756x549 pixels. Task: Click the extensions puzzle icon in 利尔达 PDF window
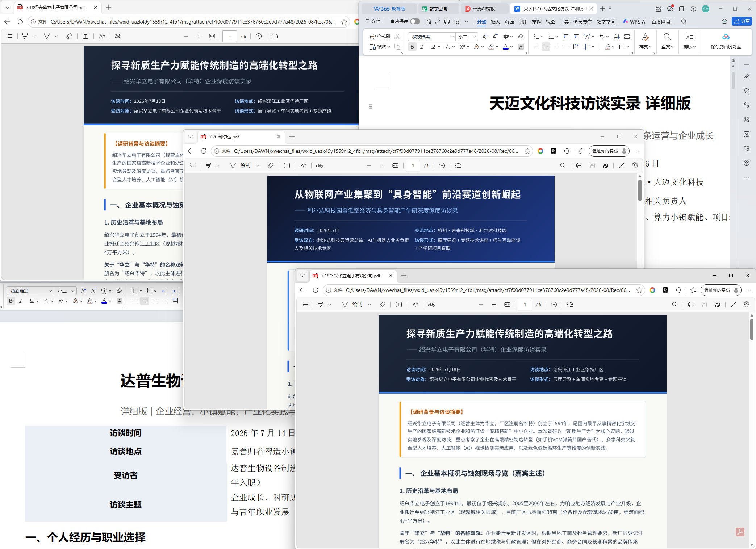(x=567, y=151)
